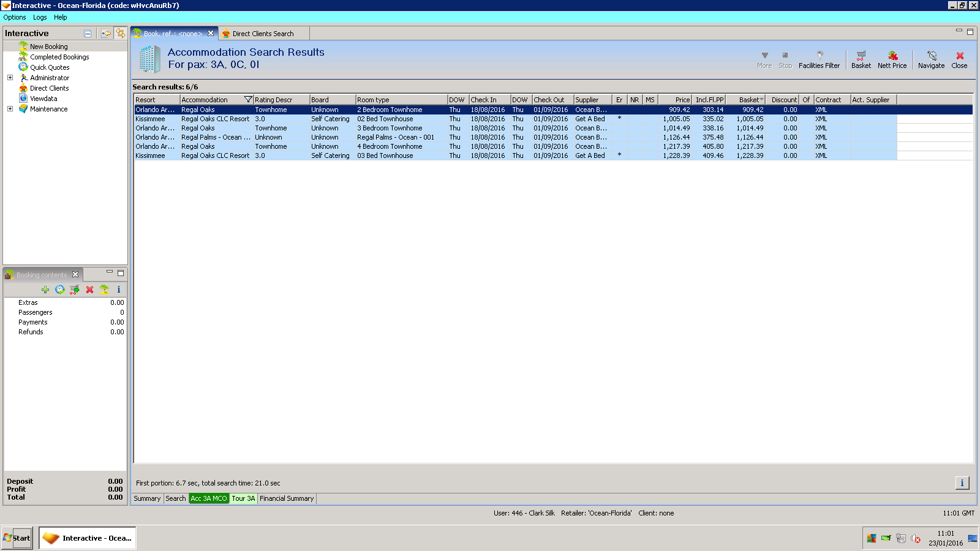Click the filter icon on Accommodation column
This screenshot has height=551, width=980.
248,100
